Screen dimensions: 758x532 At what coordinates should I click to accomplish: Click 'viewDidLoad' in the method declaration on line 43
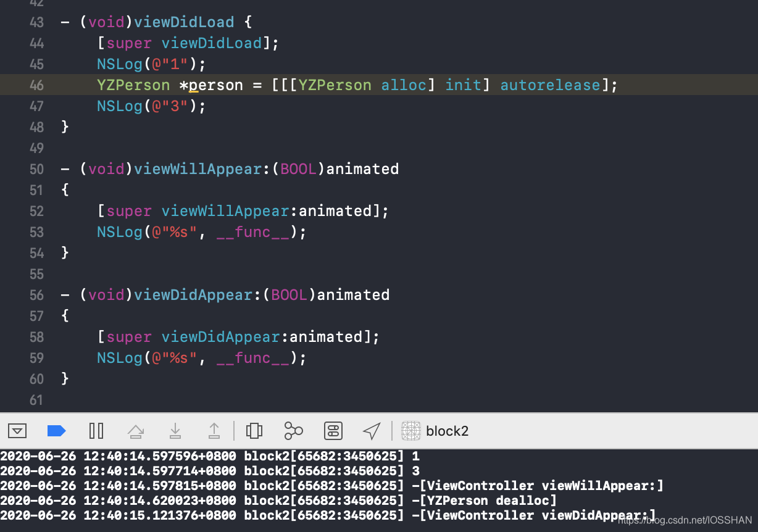(x=185, y=22)
